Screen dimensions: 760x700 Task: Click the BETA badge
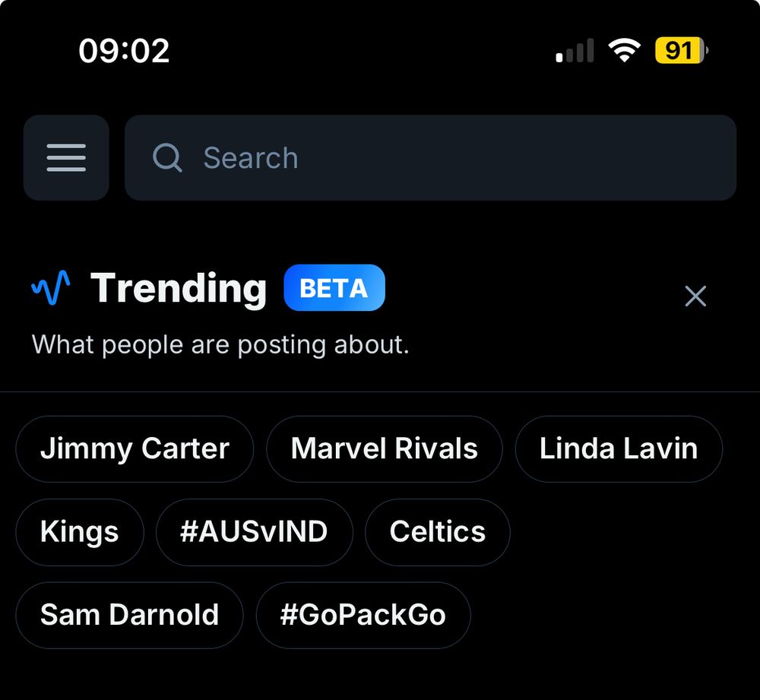click(334, 288)
